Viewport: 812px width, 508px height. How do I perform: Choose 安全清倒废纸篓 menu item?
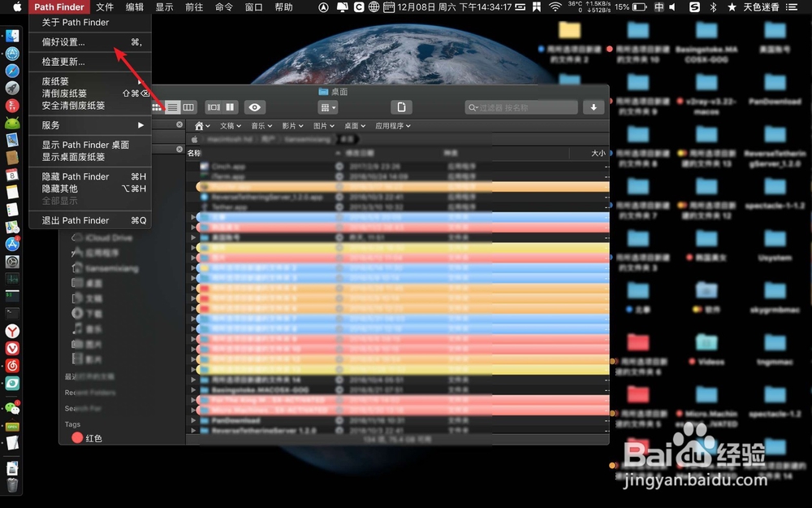[x=90, y=105]
